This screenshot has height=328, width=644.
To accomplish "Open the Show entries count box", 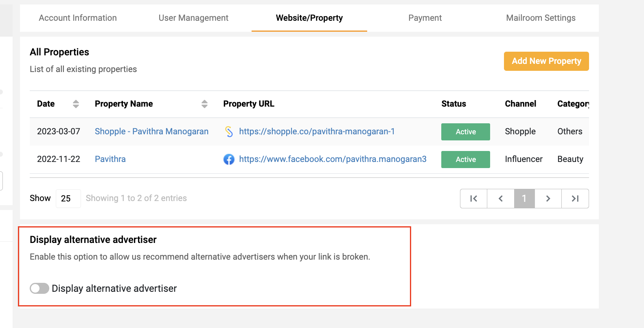I will (68, 199).
